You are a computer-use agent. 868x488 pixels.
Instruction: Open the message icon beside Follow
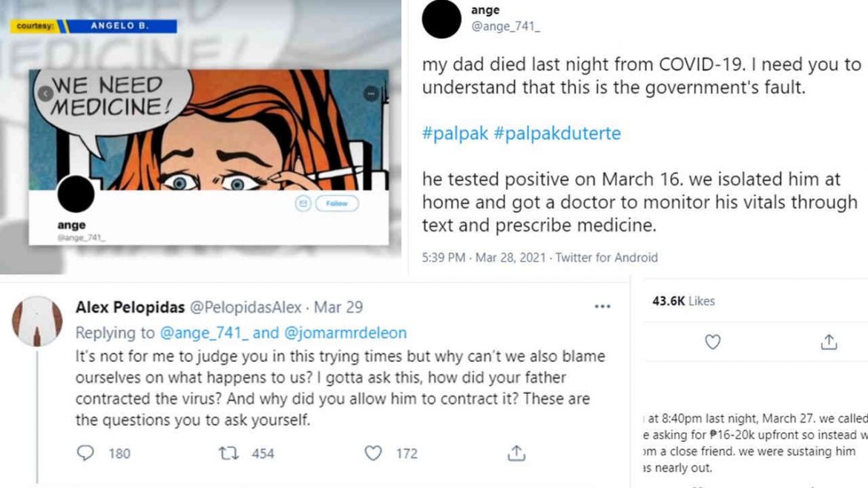(x=303, y=203)
